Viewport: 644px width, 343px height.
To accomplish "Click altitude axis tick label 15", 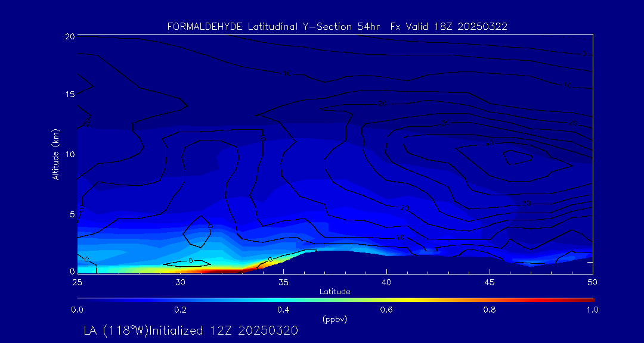I will point(69,94).
